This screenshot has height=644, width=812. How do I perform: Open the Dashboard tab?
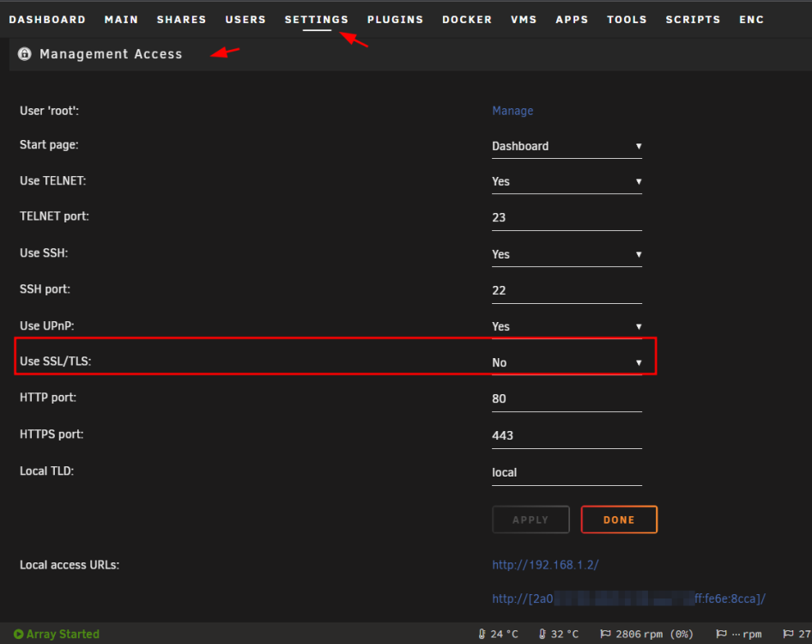pos(47,20)
